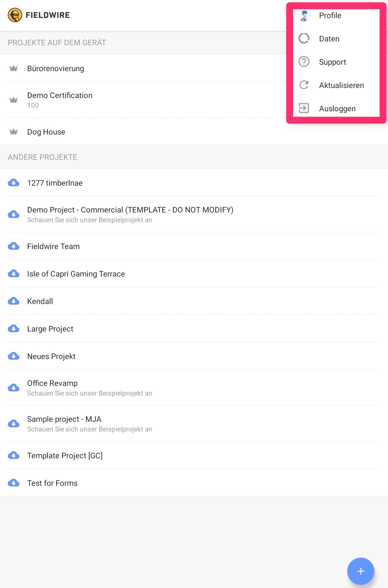Viewport: 388px width, 588px height.
Task: Click the PROJEKTE AUF DEM GERÄT header
Action: [57, 43]
